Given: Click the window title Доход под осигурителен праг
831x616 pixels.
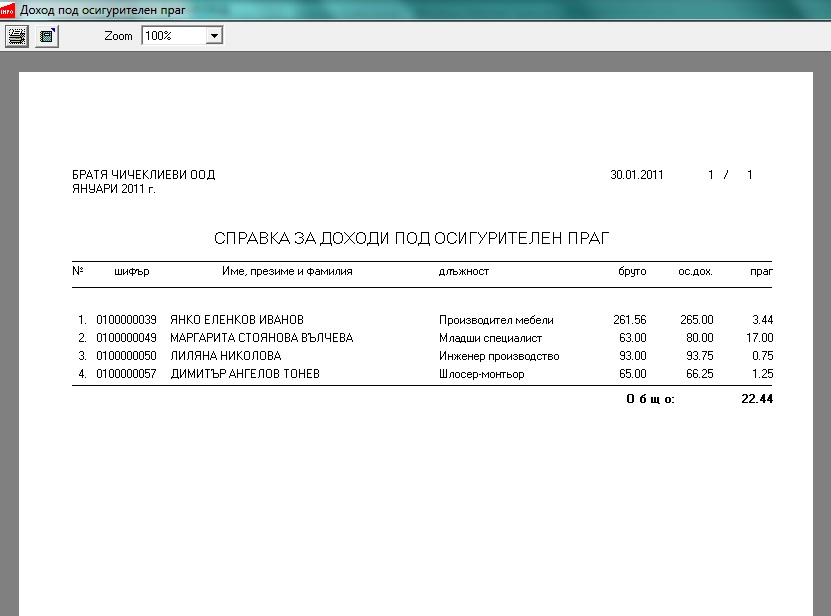Looking at the screenshot, I should click(x=103, y=10).
